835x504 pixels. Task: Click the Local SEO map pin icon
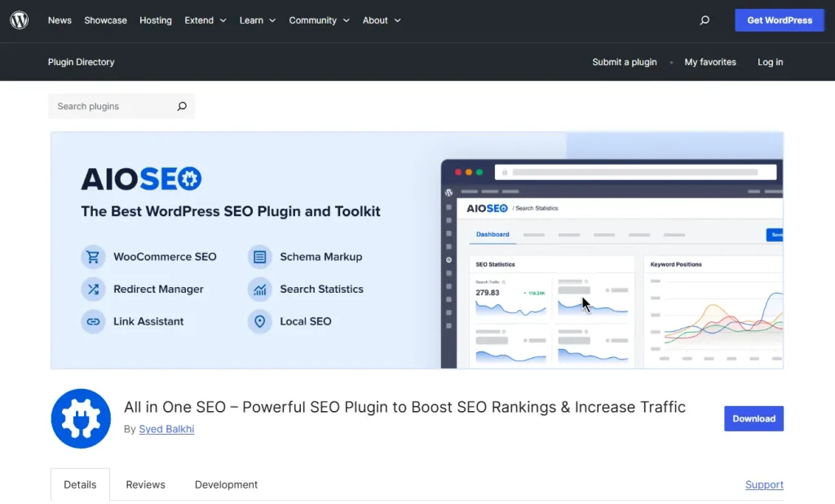coord(259,321)
